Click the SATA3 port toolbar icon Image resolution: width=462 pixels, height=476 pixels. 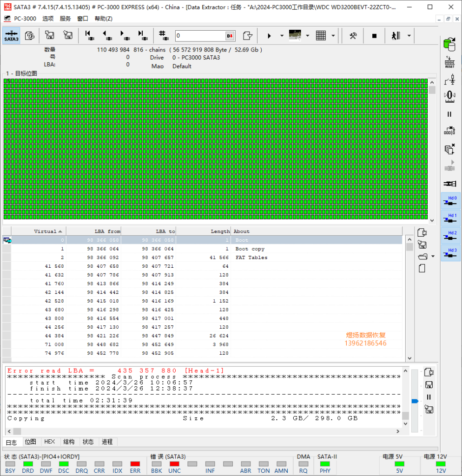pos(11,36)
